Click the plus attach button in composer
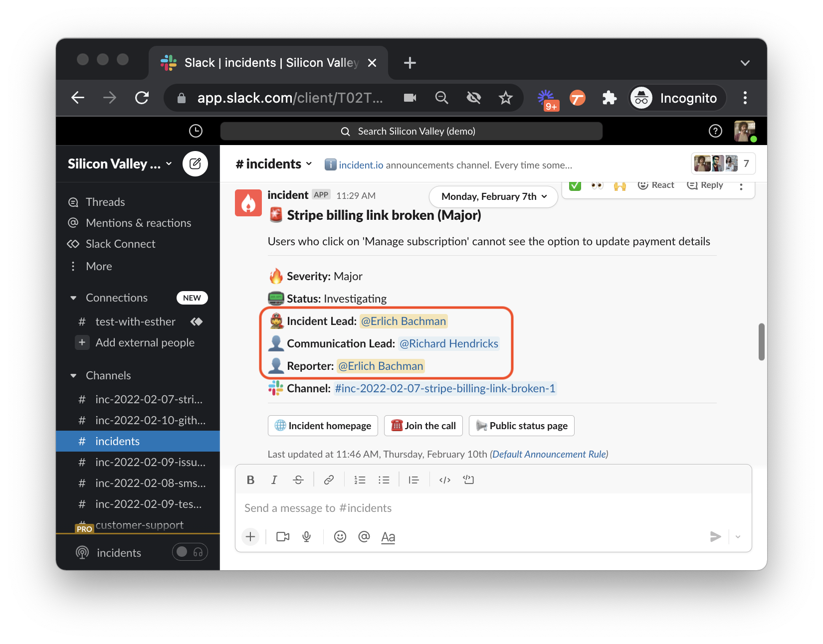Image resolution: width=823 pixels, height=644 pixels. 250,537
